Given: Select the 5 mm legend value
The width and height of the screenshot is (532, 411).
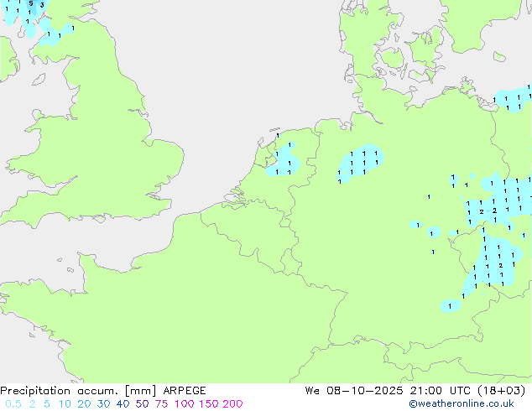Looking at the screenshot, I should coord(47,404).
